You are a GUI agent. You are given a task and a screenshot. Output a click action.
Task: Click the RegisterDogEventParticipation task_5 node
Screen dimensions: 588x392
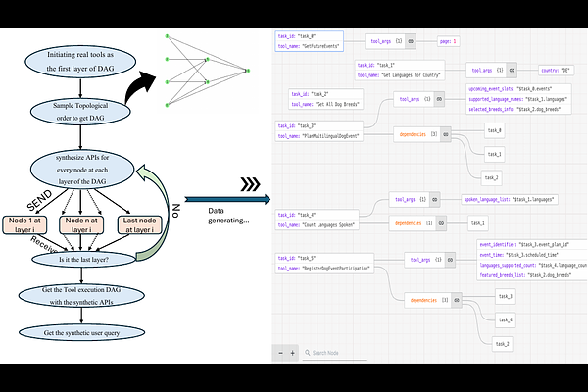click(324, 264)
